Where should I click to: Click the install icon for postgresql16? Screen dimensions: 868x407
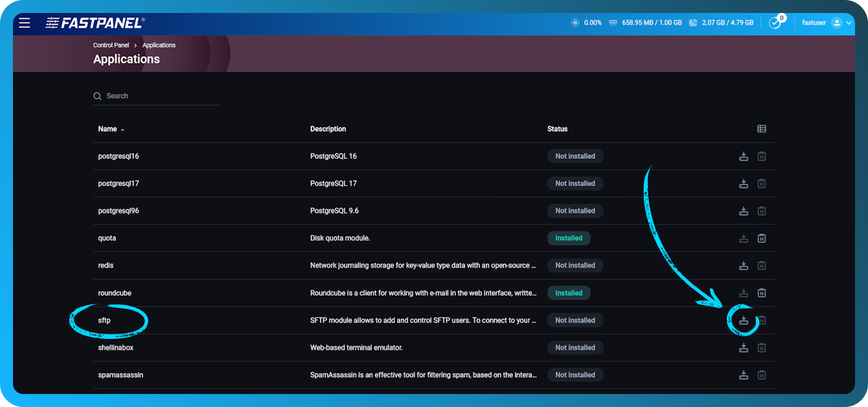tap(744, 156)
